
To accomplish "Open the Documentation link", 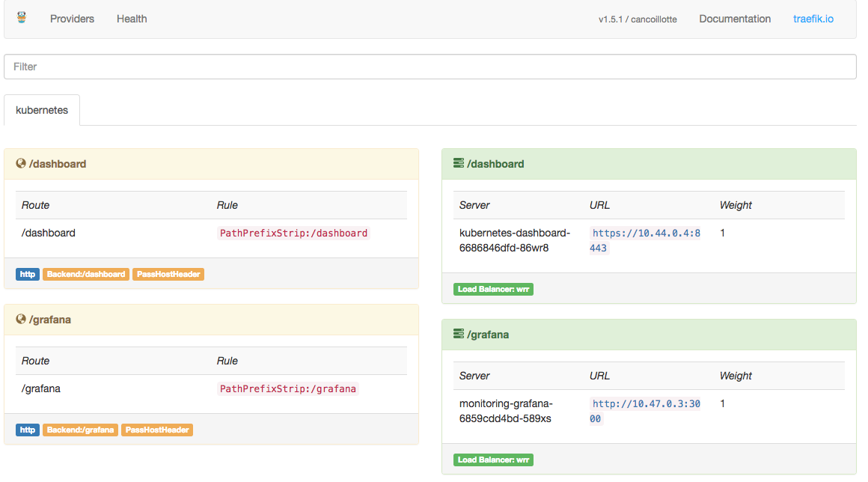I will click(x=735, y=19).
